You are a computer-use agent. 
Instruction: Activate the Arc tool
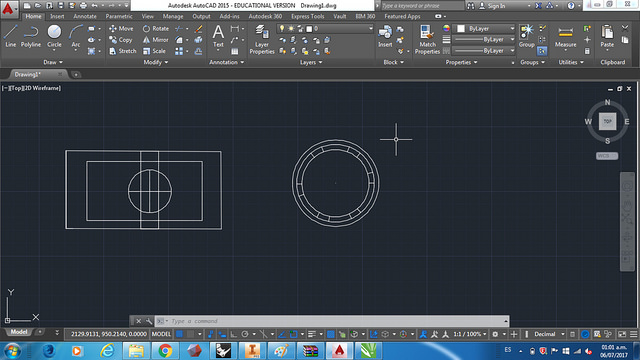pos(76,36)
